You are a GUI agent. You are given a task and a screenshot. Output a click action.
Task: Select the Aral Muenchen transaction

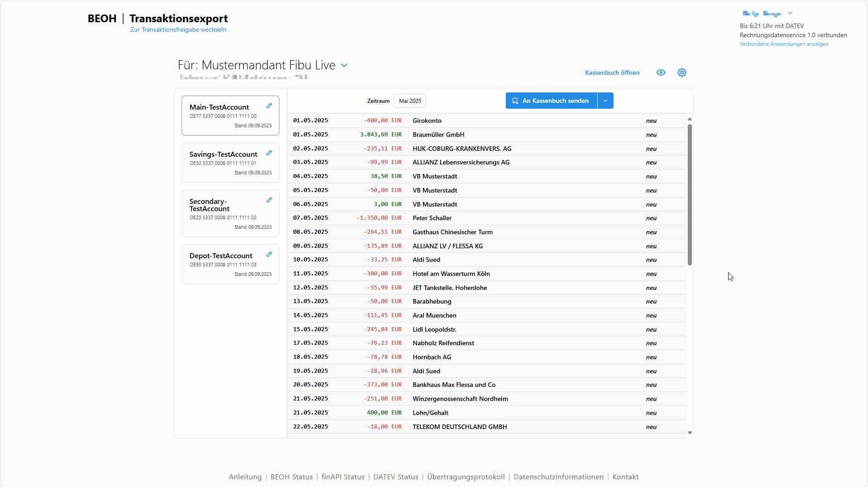click(487, 315)
